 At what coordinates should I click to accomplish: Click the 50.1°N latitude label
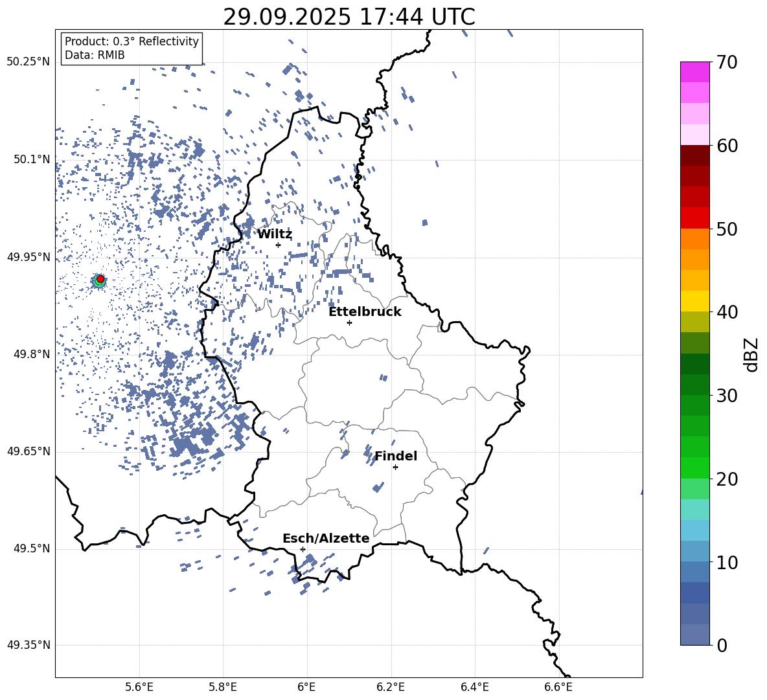tap(32, 159)
